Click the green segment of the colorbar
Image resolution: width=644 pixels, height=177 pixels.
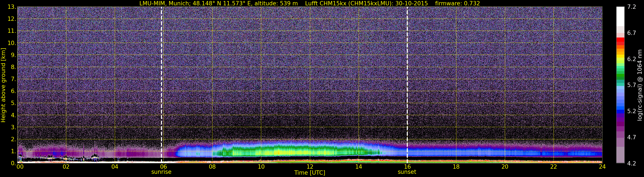click(x=620, y=75)
